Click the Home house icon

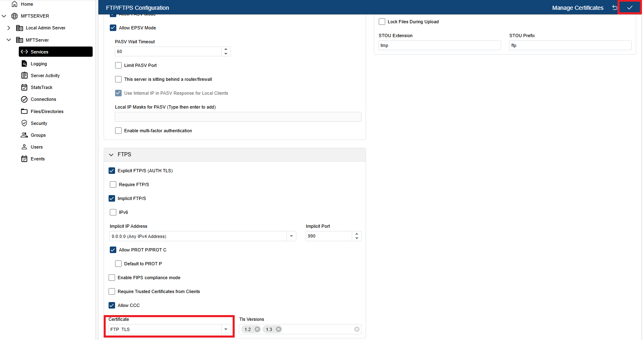click(x=15, y=4)
